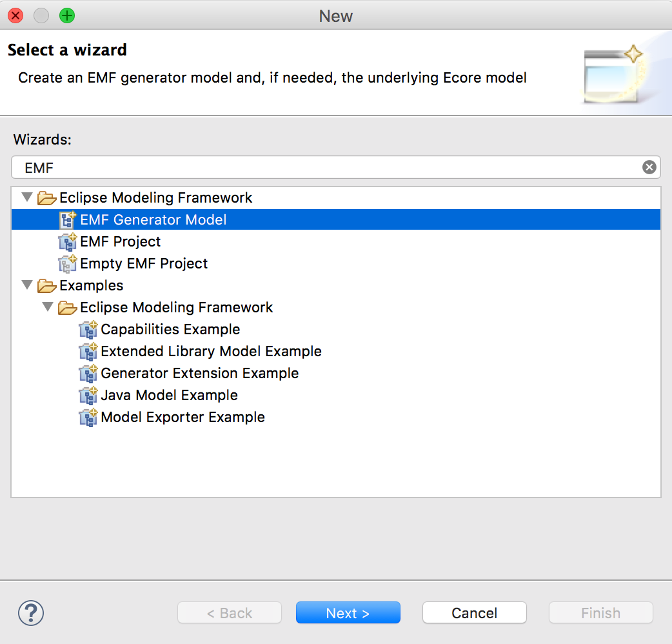Click the Examples folder icon
Image resolution: width=672 pixels, height=644 pixels.
pyautogui.click(x=46, y=286)
